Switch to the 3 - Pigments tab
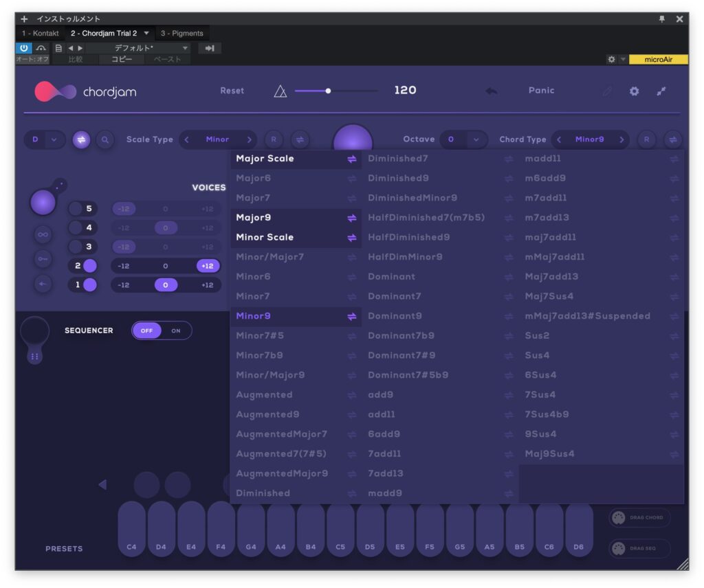Image resolution: width=704 pixels, height=588 pixels. point(181,33)
